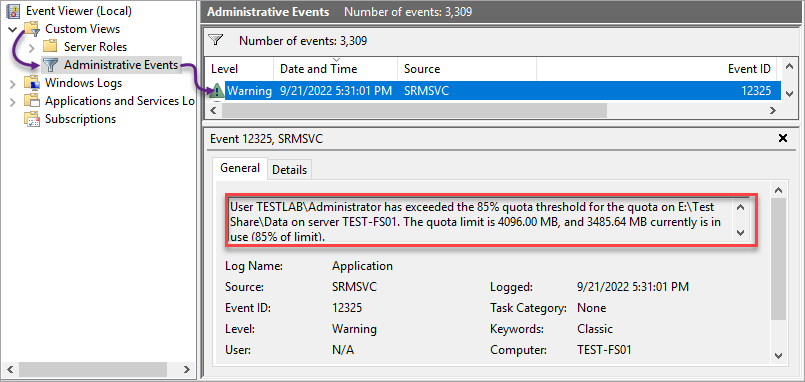This screenshot has width=805, height=382.
Task: Click the Source value SRMSVC in details
Action: point(354,287)
